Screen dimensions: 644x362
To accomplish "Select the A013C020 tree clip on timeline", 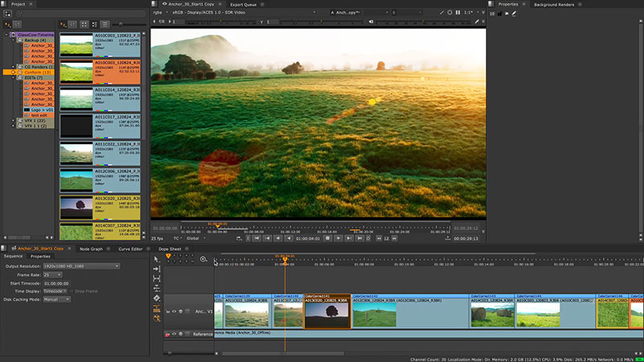I will click(328, 312).
